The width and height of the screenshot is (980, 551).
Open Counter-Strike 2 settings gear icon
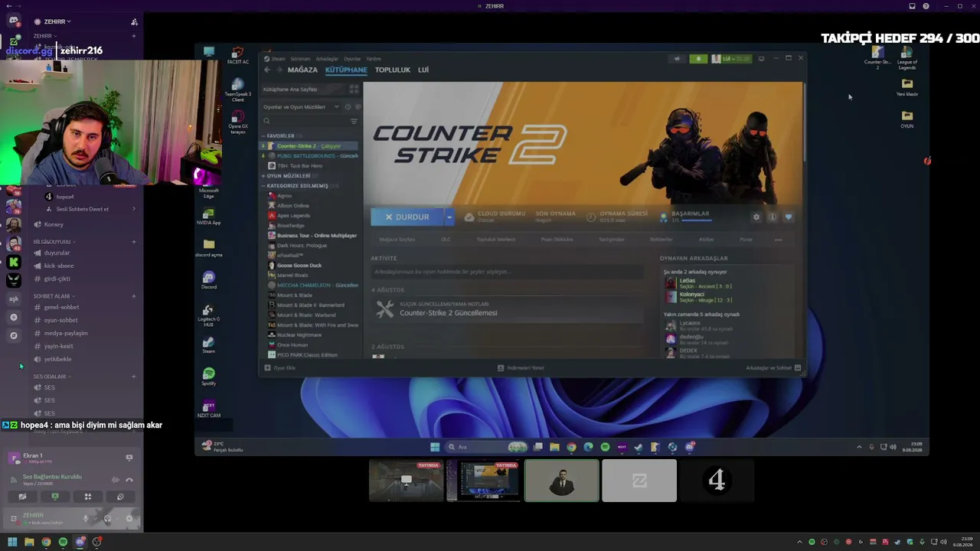[x=756, y=217]
